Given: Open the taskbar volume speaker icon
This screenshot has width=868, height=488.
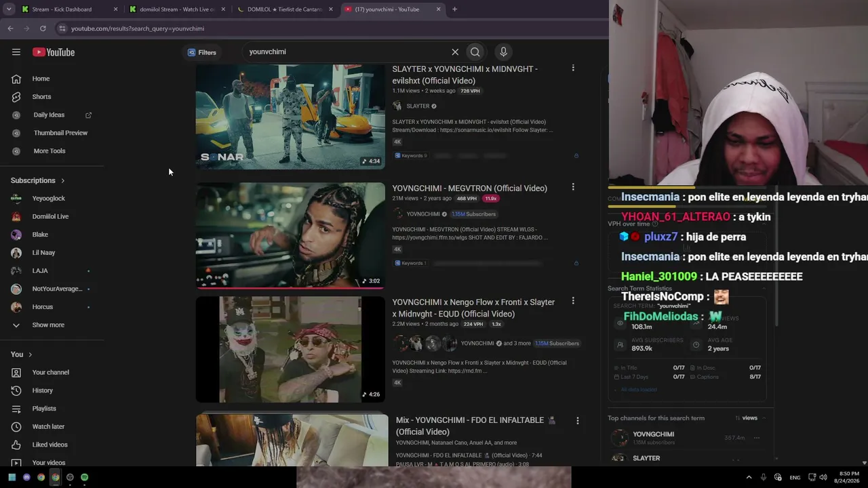Looking at the screenshot, I should coord(824,477).
